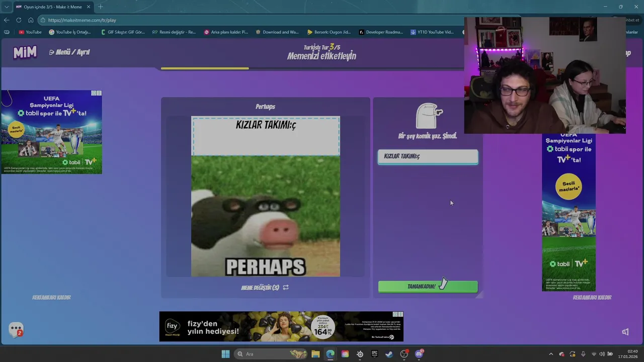Click the MiM logo
Viewport: 644px width, 362px height.
click(x=25, y=52)
